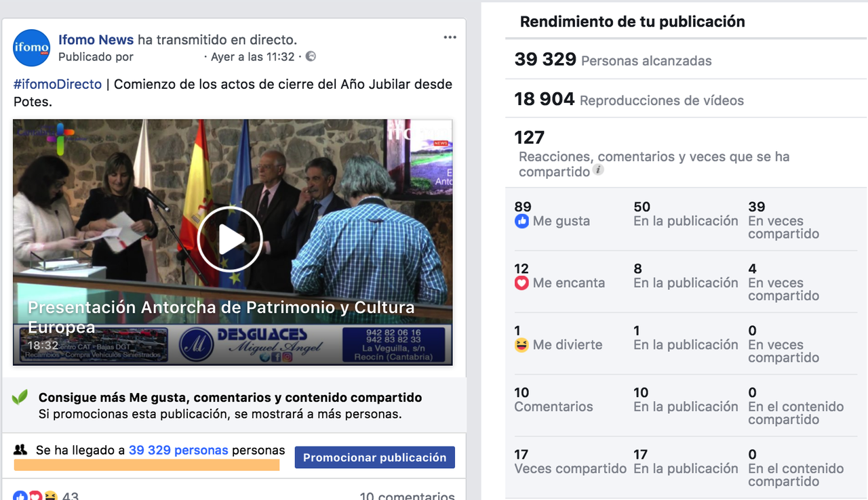Open the Ifomo News profile picture
Viewport: 868px width, 500px height.
(32, 47)
